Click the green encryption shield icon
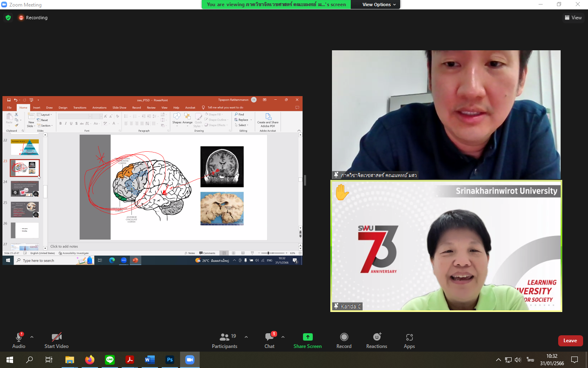Image resolution: width=588 pixels, height=368 pixels. pyautogui.click(x=8, y=18)
